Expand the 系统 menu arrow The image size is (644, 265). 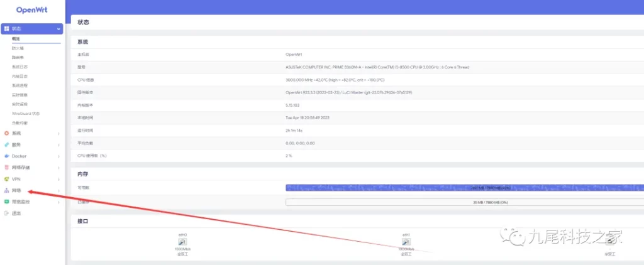pos(58,133)
